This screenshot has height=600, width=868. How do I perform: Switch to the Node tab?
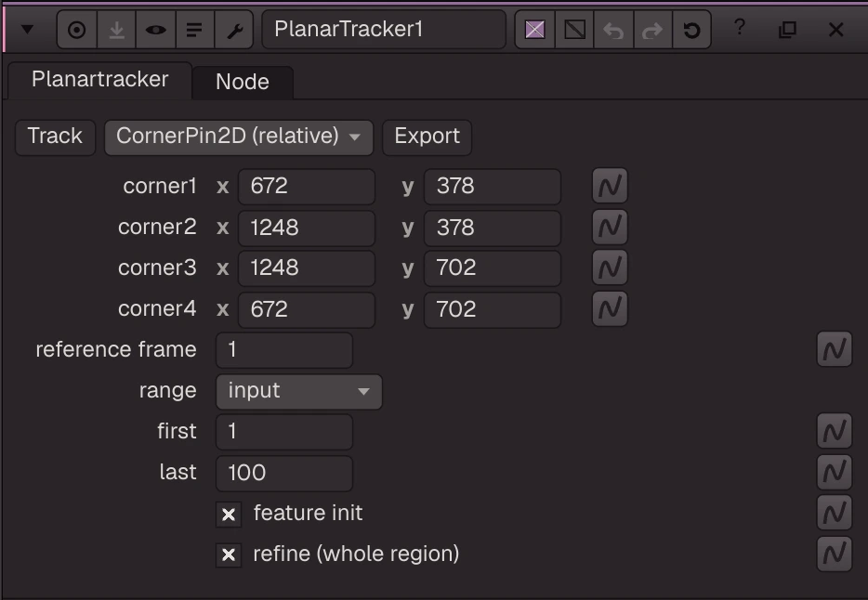click(x=243, y=82)
